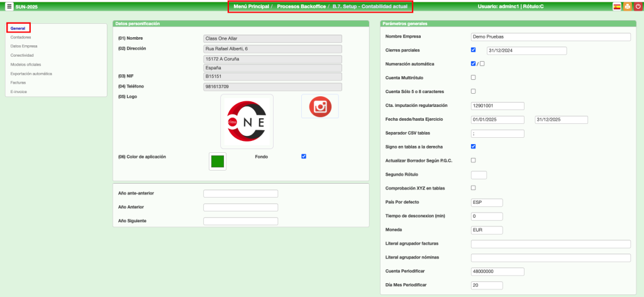Enable the Cuenta Multirótulo checkbox
Screen dimensions: 644x297
[474, 77]
